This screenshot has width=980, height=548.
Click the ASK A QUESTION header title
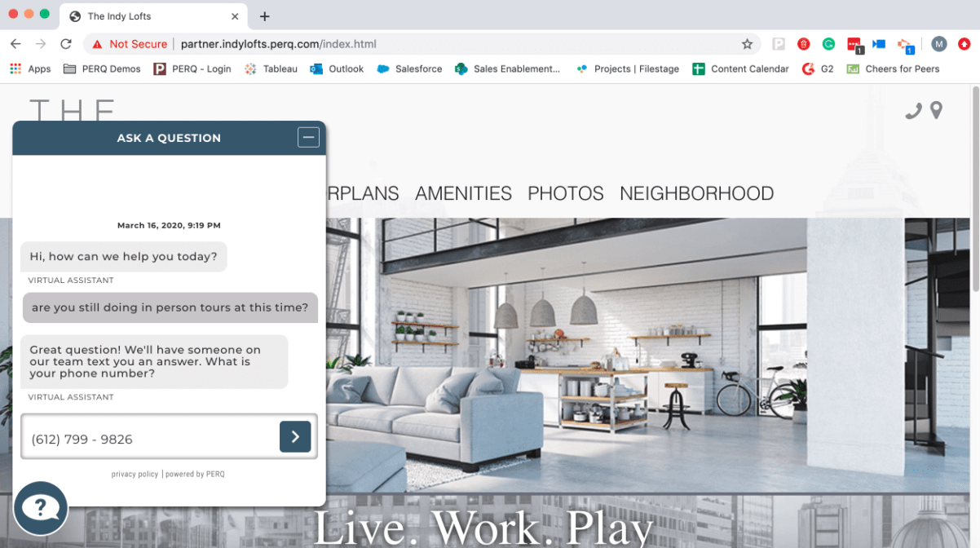[169, 138]
